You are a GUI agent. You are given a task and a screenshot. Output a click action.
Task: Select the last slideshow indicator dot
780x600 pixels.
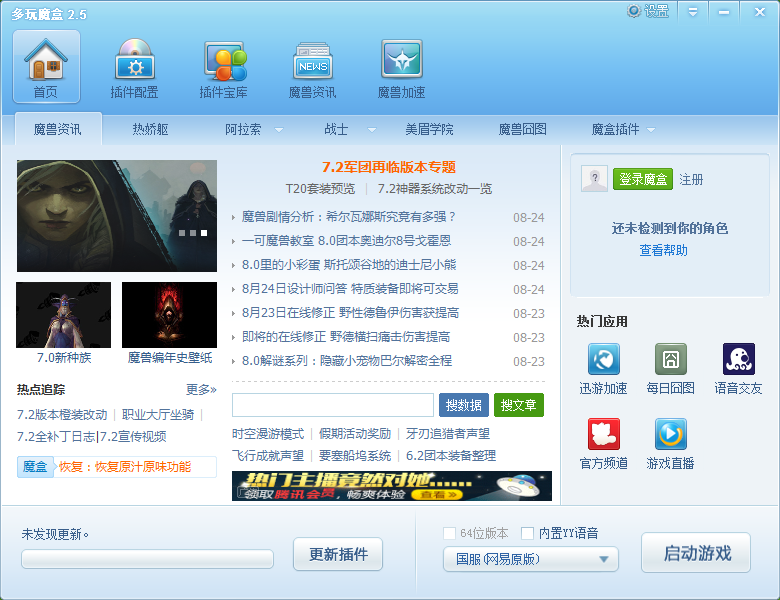point(204,233)
